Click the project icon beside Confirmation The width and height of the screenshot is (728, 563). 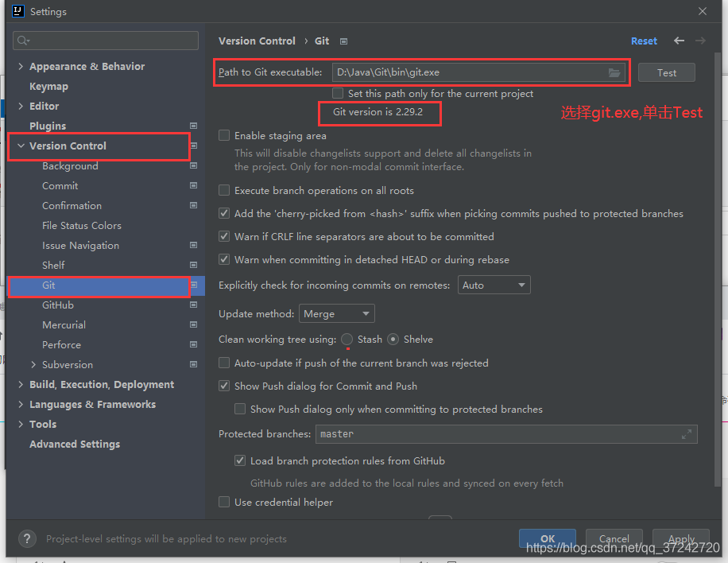coord(194,205)
